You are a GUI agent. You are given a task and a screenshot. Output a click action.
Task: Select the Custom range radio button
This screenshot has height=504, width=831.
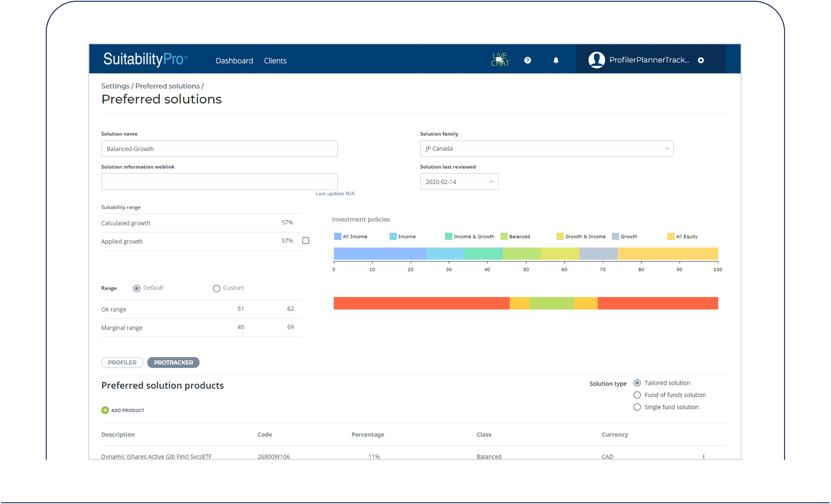[x=217, y=288]
